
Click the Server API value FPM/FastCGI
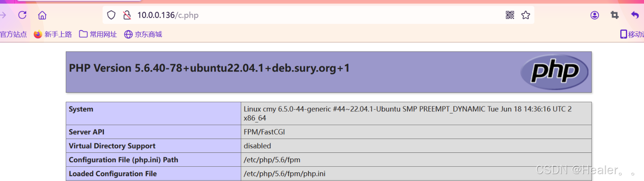(x=264, y=132)
